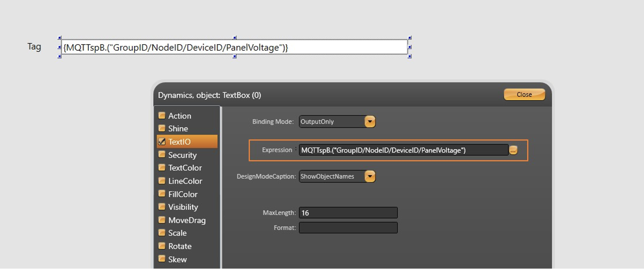The height and width of the screenshot is (269, 644).
Task: Expand the Binding Mode dropdown arrow
Action: pyautogui.click(x=370, y=122)
